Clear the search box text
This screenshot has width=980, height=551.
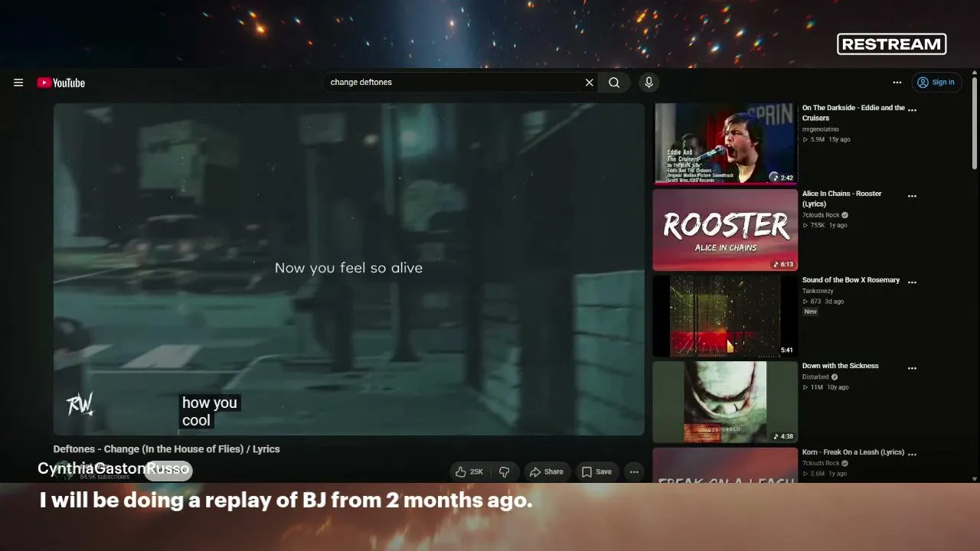coord(590,83)
